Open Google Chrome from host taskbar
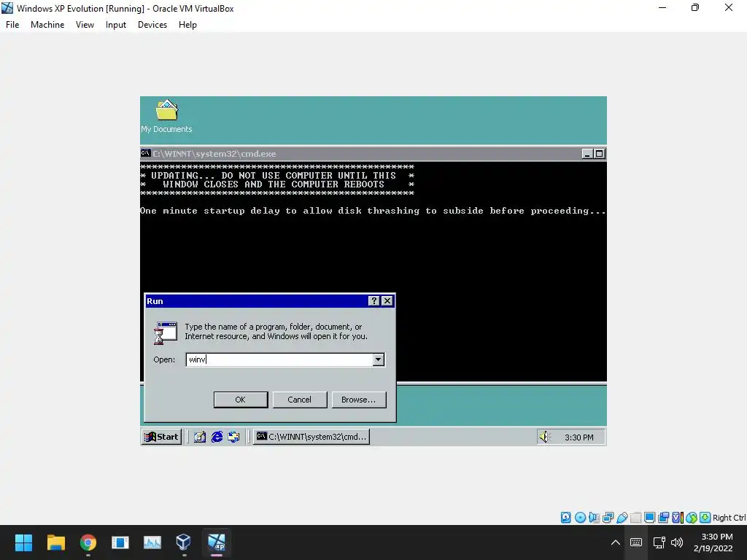Screen dimensions: 747x560 [x=88, y=542]
